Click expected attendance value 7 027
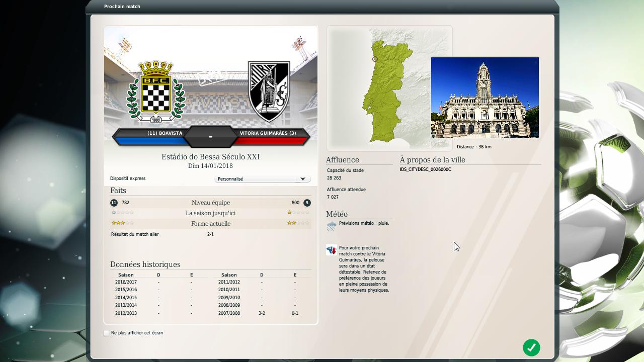This screenshot has width=644, height=362. tap(333, 197)
